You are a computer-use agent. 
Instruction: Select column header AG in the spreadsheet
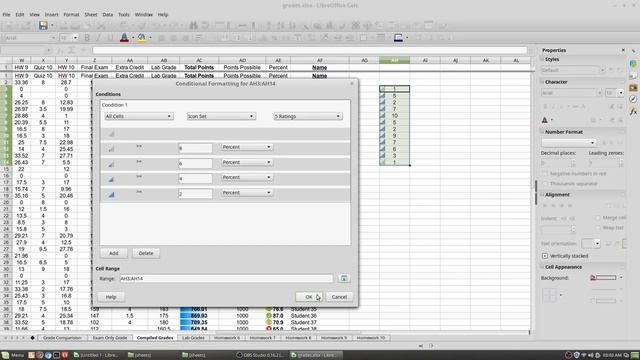pos(364,60)
